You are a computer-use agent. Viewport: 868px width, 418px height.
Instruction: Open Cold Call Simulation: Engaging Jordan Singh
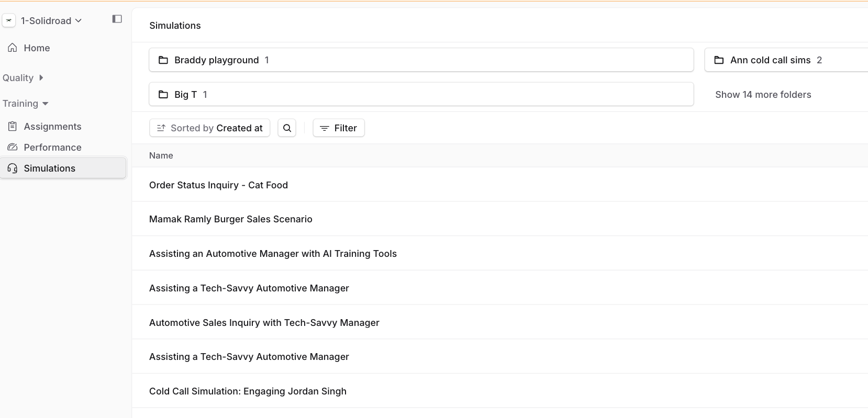click(x=248, y=391)
